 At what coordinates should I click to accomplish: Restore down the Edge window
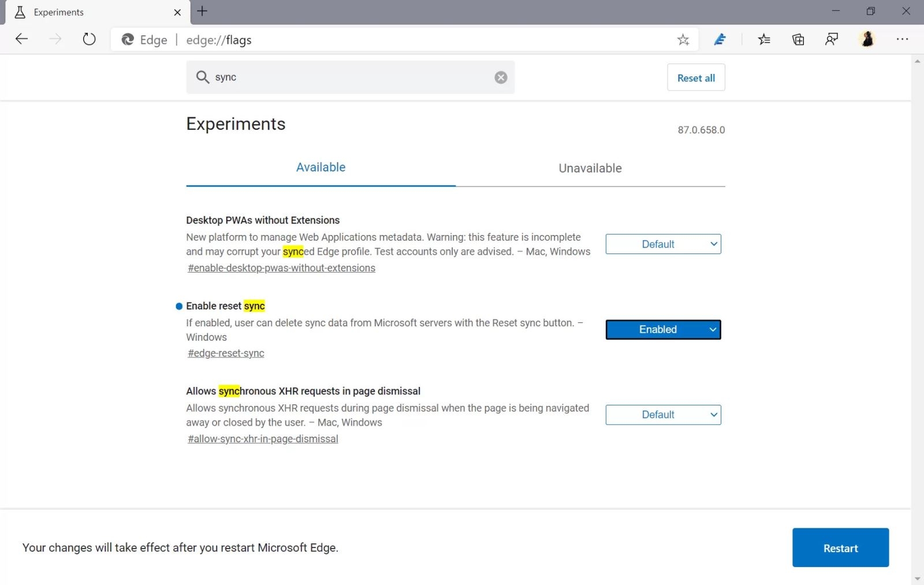point(871,11)
